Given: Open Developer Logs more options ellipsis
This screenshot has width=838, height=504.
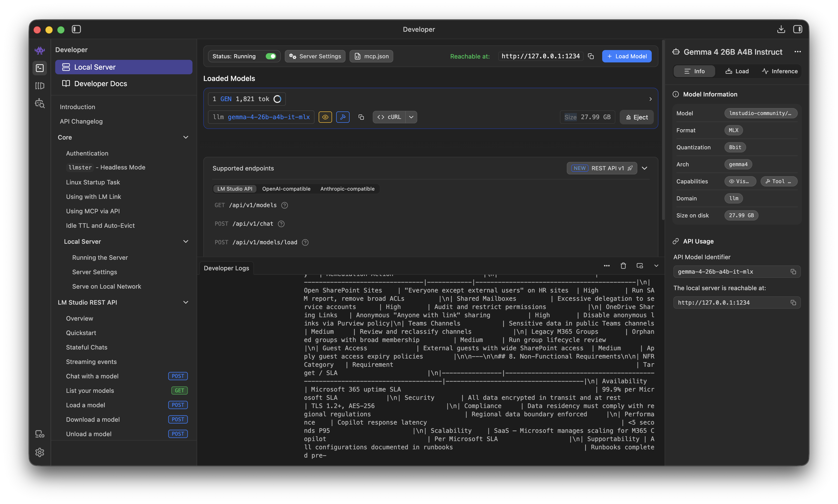Looking at the screenshot, I should click(x=607, y=266).
